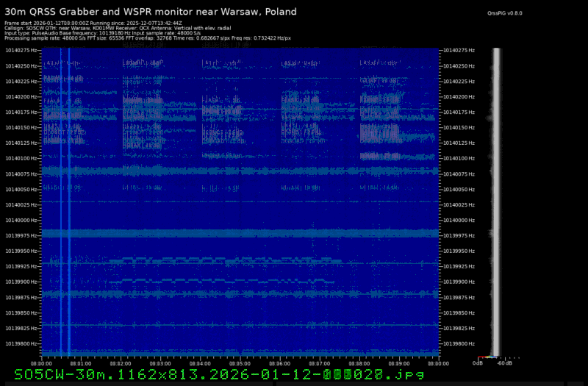Click 10140050 Hz on the right frequency axis
The width and height of the screenshot is (588, 386).
pos(459,190)
